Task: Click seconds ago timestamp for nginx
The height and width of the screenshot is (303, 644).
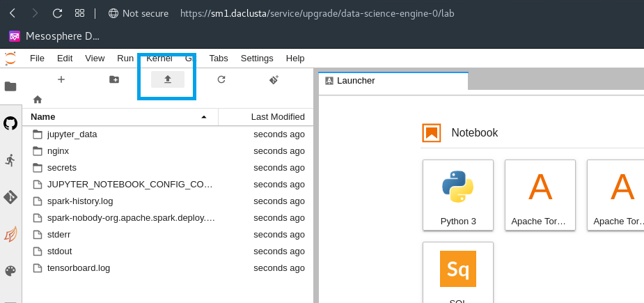Action: tap(279, 151)
